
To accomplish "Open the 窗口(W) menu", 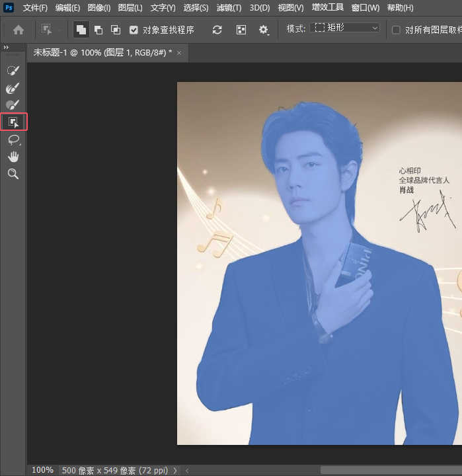I will tap(365, 7).
